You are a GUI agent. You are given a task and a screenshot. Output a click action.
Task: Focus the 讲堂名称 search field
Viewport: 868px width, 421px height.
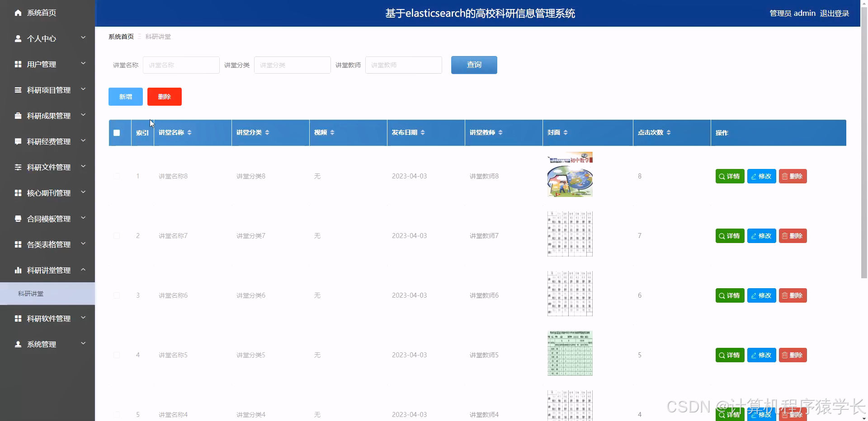click(181, 65)
